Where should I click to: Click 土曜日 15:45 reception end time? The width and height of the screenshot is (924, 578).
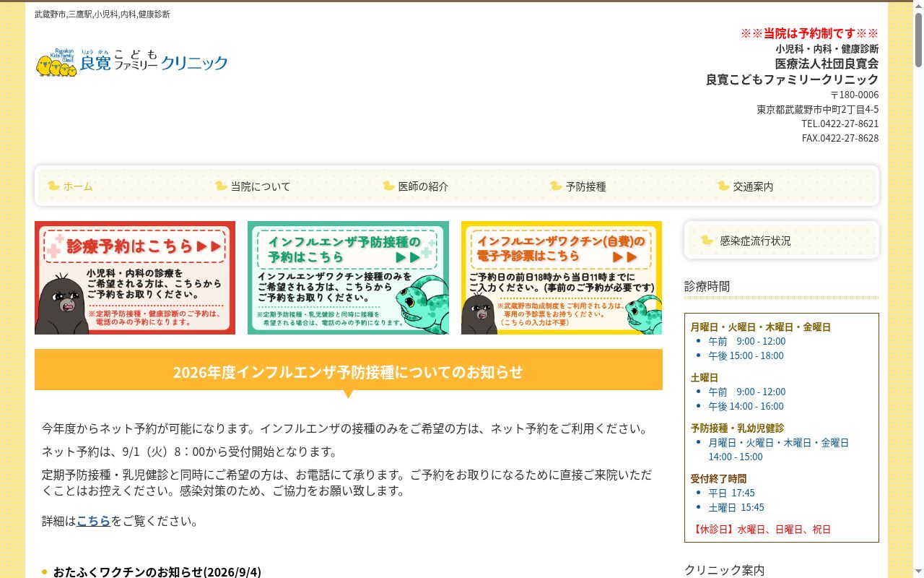tap(736, 507)
